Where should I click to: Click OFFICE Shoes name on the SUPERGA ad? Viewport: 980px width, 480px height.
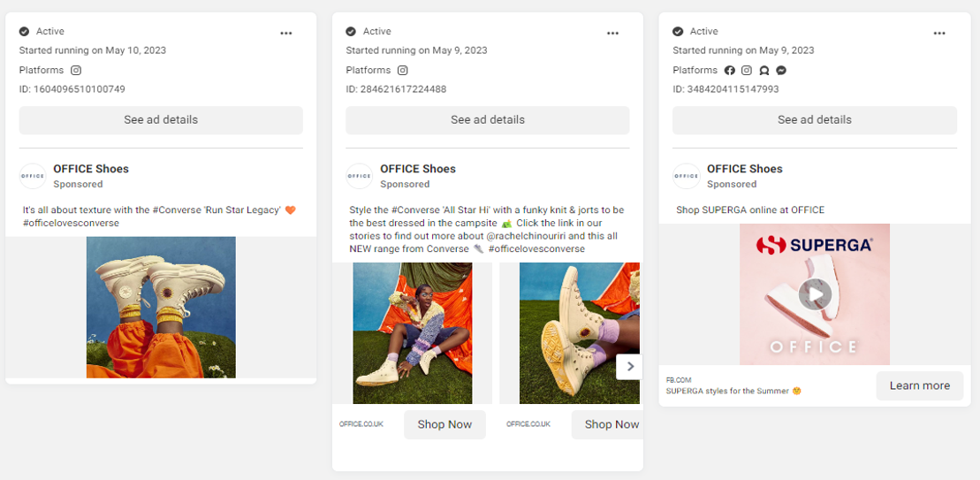pos(744,169)
